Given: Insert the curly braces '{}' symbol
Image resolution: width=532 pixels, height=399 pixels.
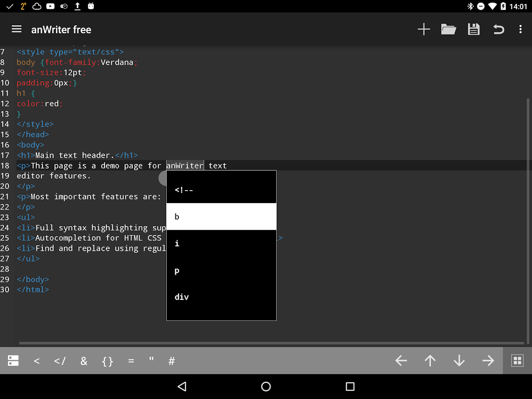Looking at the screenshot, I should (107, 361).
